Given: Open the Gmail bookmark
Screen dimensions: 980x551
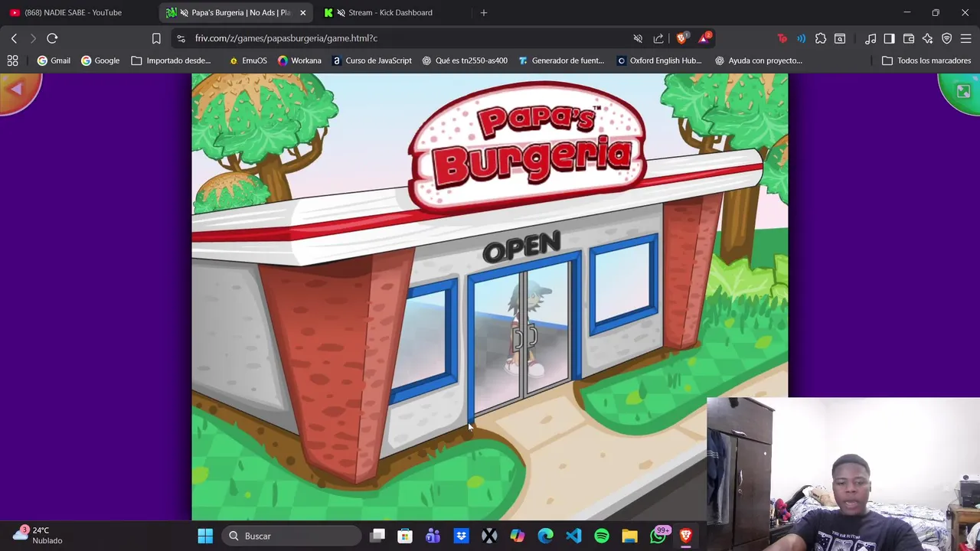Looking at the screenshot, I should [54, 60].
